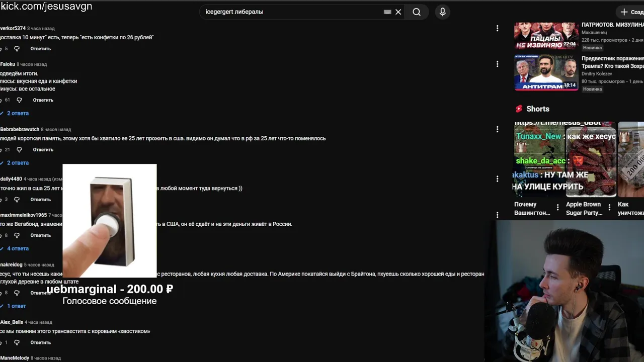Open the more actions menu for verkor5374's comment
644x362 pixels.
[x=497, y=29]
